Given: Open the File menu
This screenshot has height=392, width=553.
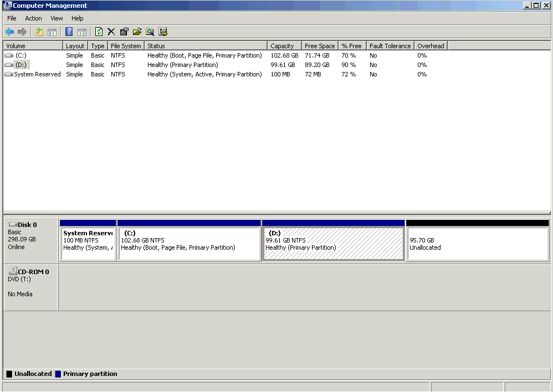Looking at the screenshot, I should click(x=12, y=18).
